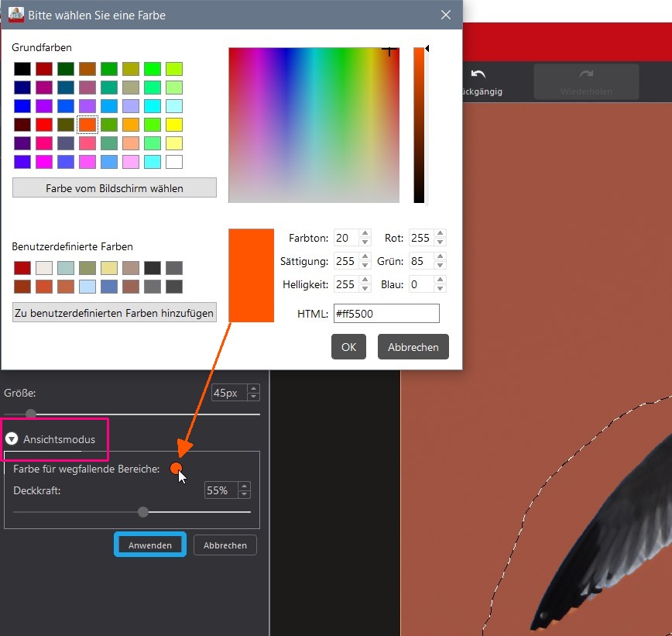Decrease the Deckkraft value with down arrow
This screenshot has width=672, height=636.
245,494
